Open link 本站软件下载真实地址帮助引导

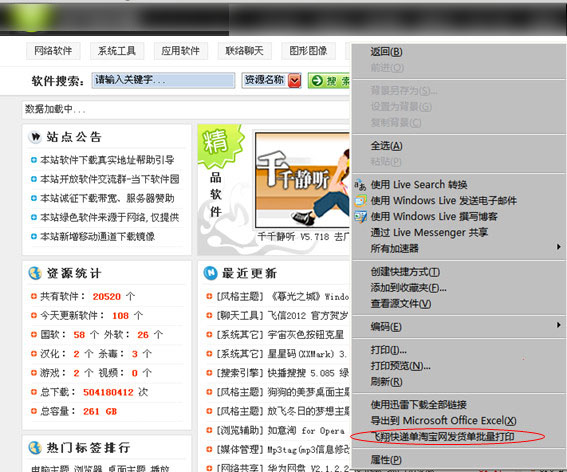pyautogui.click(x=107, y=160)
